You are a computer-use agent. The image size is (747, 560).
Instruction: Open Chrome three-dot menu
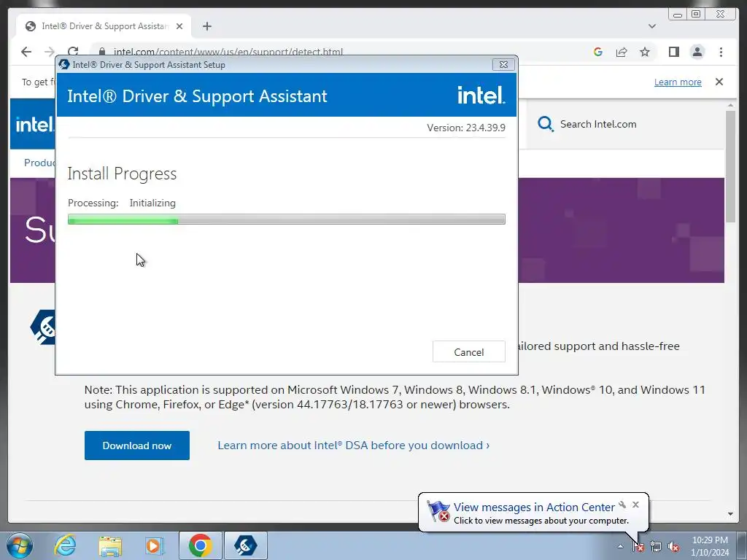(721, 52)
